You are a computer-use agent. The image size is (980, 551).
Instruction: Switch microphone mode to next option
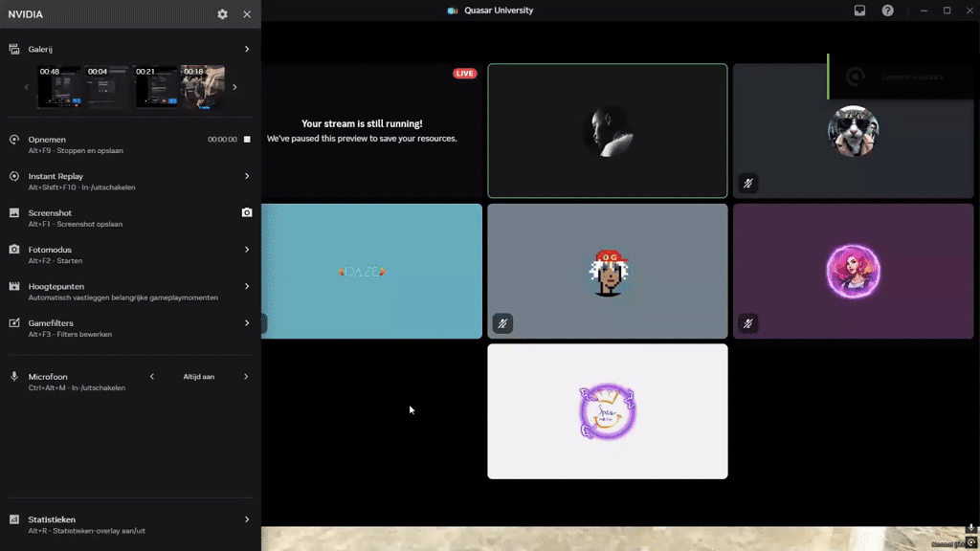(x=246, y=377)
